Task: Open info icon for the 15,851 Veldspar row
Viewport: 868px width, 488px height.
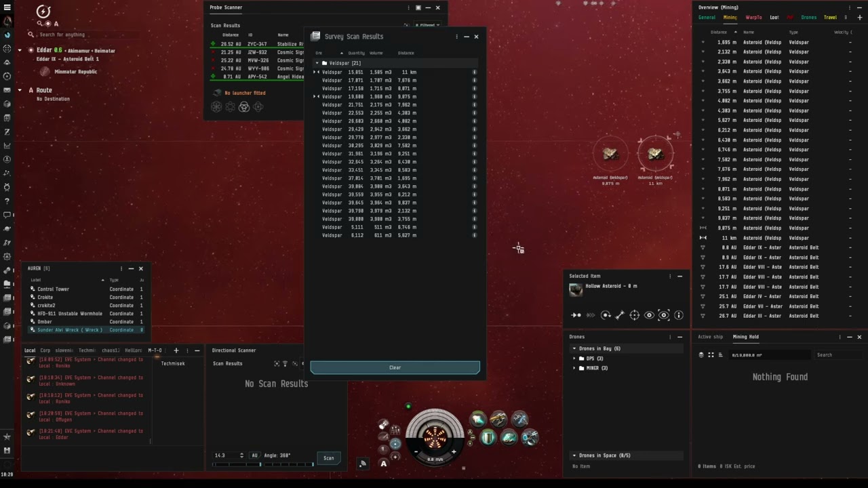Action: (x=474, y=72)
